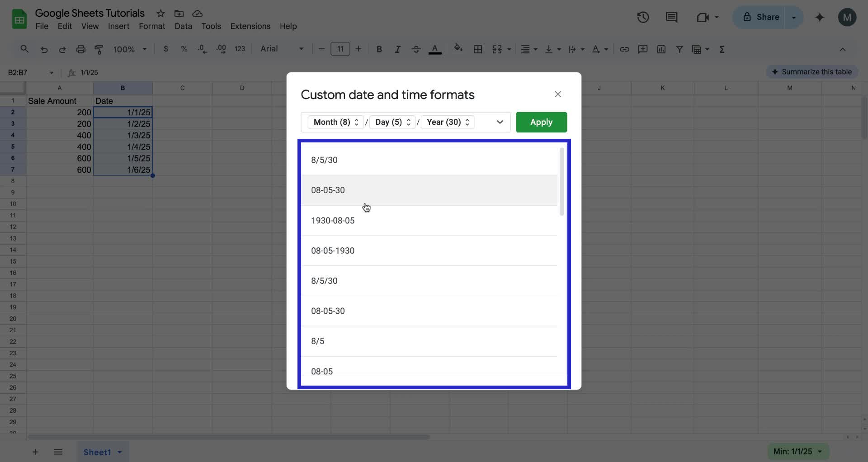Adjust the Month value stepper
868x462 pixels.
click(356, 122)
